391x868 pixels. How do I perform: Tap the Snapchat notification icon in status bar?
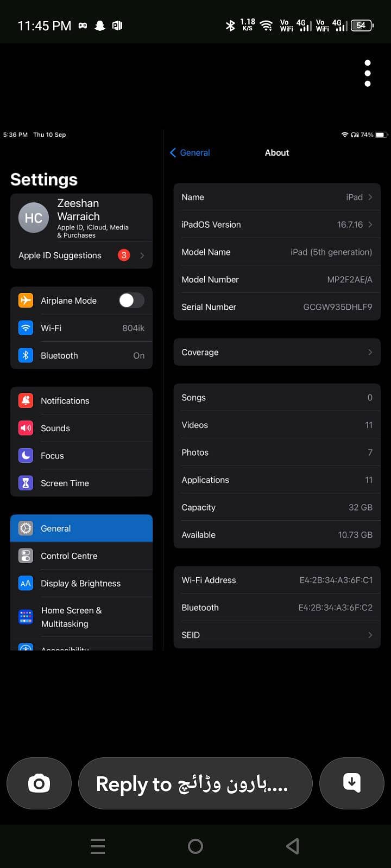point(100,25)
